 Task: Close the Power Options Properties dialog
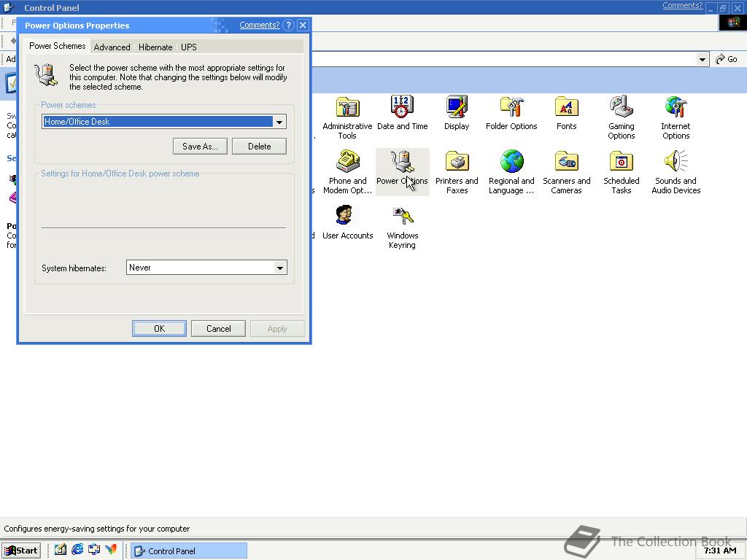pyautogui.click(x=303, y=26)
